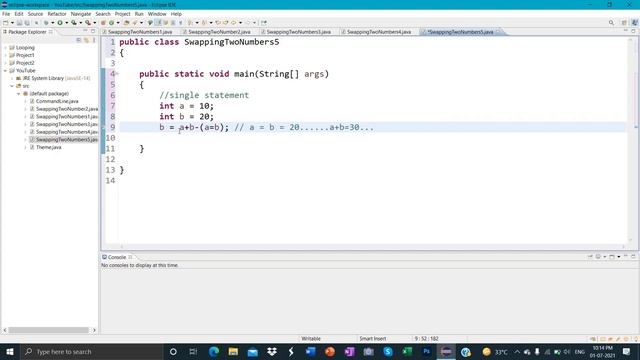Open the Window menu
640x360 pixels.
point(157,14)
